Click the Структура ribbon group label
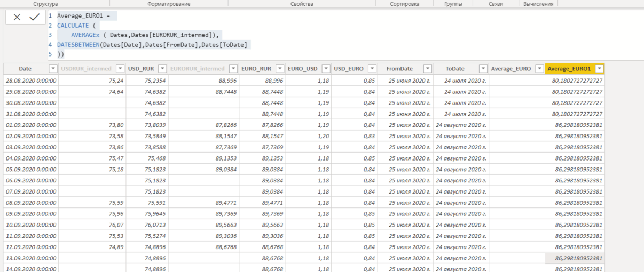The width and height of the screenshot is (644, 272). [46, 4]
